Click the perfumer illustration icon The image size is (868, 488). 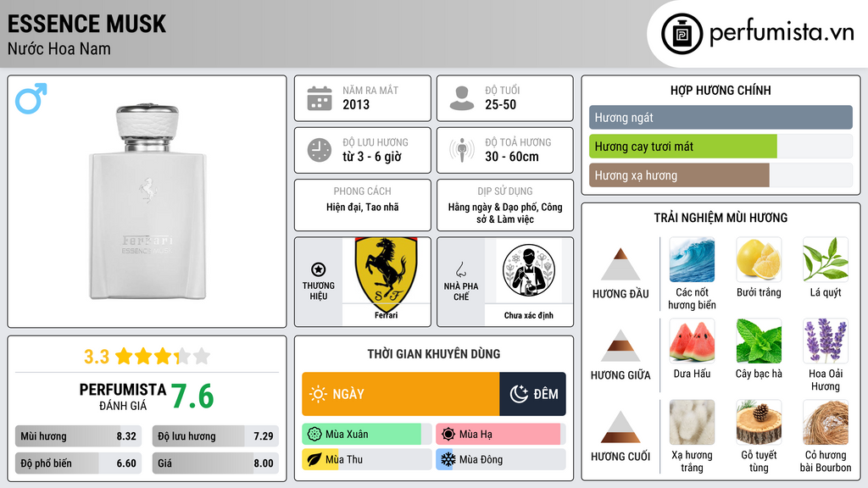(529, 270)
